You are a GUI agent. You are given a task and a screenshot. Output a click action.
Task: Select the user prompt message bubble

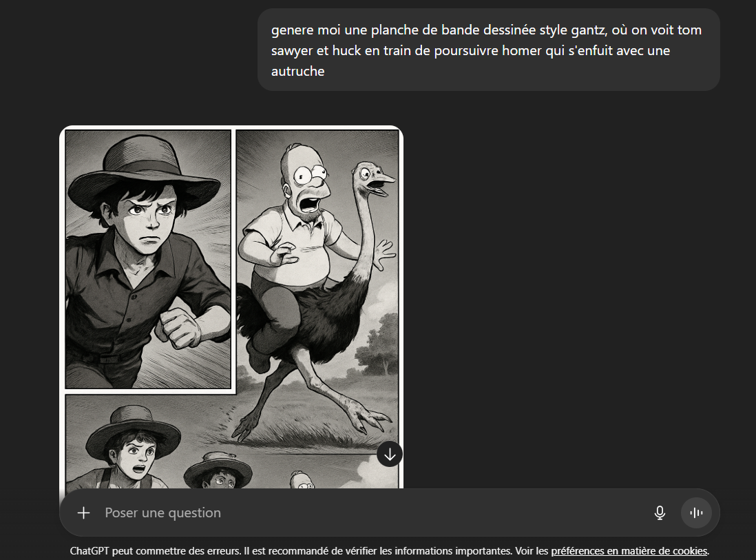click(x=488, y=50)
